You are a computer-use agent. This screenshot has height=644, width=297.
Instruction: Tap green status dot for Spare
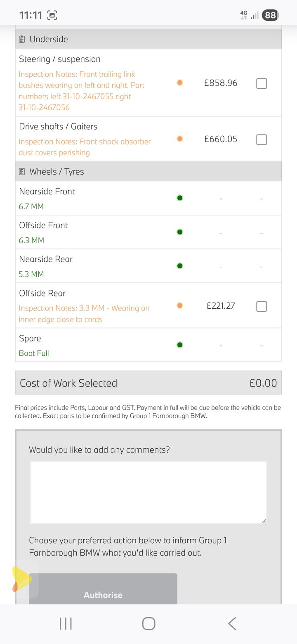tap(179, 345)
